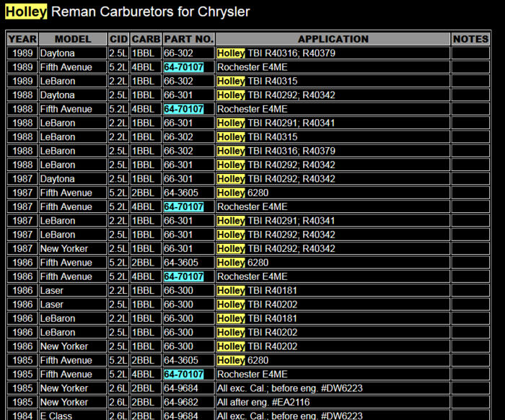Click highlighted 64-70107 in 1985 Fifth Avenue row
This screenshot has width=505, height=420.
pos(183,375)
